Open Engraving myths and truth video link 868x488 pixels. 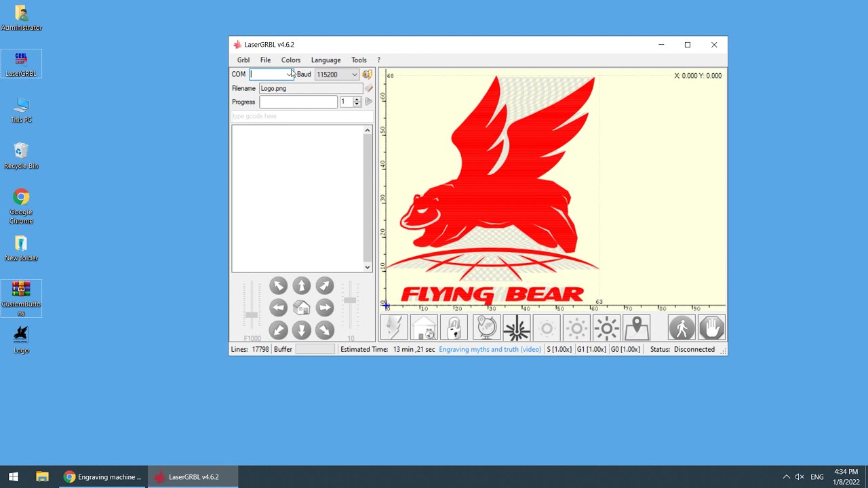click(490, 349)
